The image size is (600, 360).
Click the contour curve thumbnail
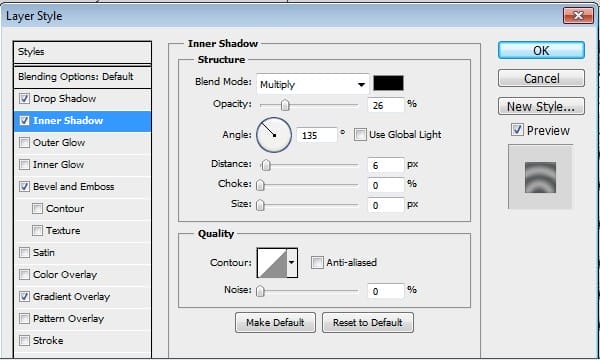(x=272, y=263)
